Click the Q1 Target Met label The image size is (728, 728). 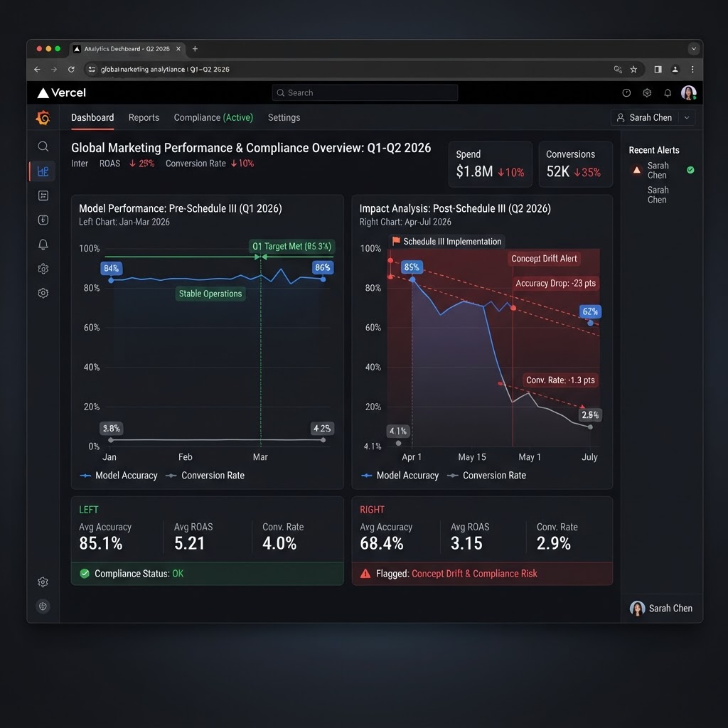(292, 246)
